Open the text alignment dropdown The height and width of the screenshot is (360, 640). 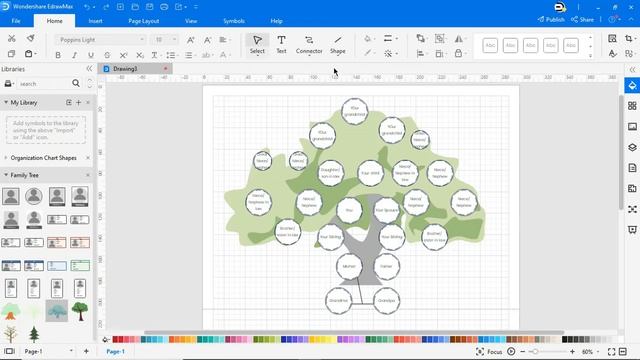[x=225, y=40]
